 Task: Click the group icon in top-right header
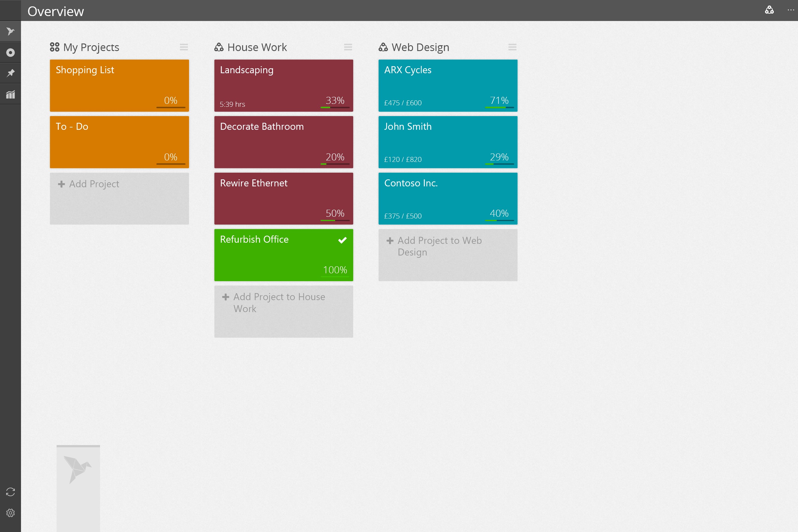pos(769,10)
